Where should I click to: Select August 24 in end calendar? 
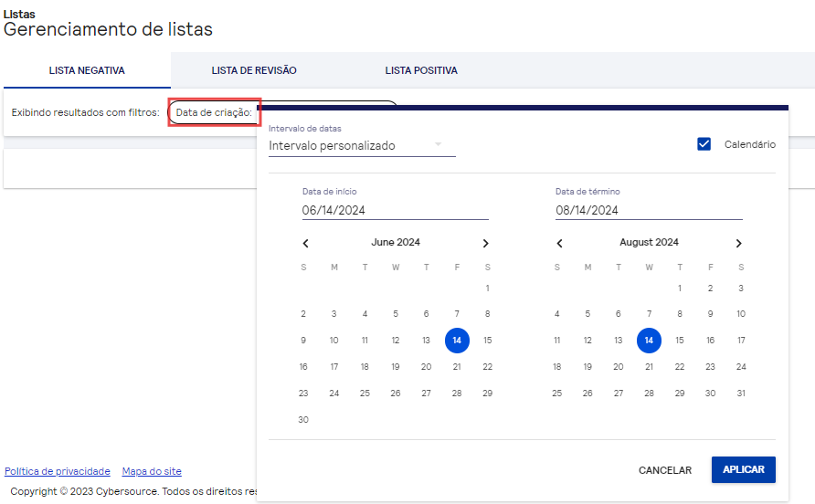coord(741,367)
